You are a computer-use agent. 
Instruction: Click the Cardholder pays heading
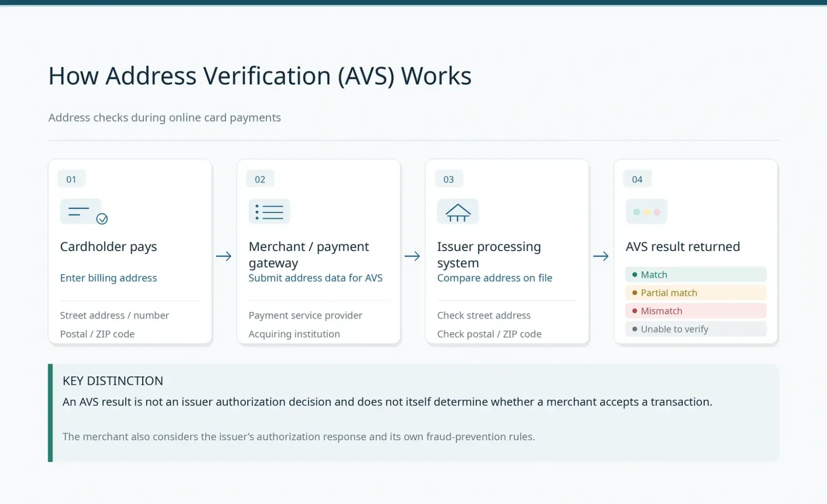point(109,247)
